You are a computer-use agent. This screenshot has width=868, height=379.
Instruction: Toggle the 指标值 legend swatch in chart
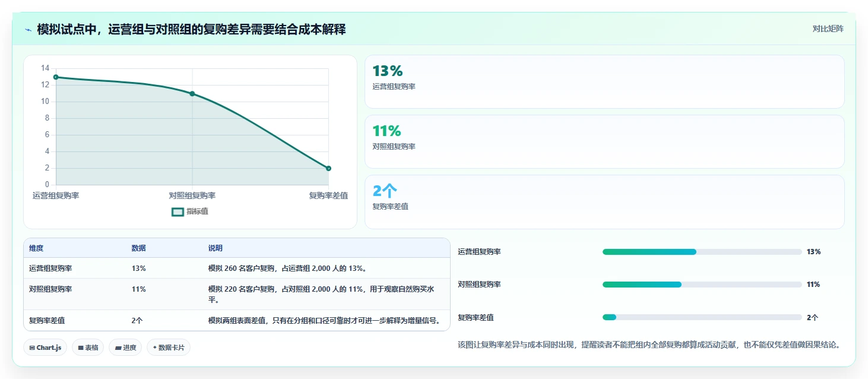(x=178, y=211)
